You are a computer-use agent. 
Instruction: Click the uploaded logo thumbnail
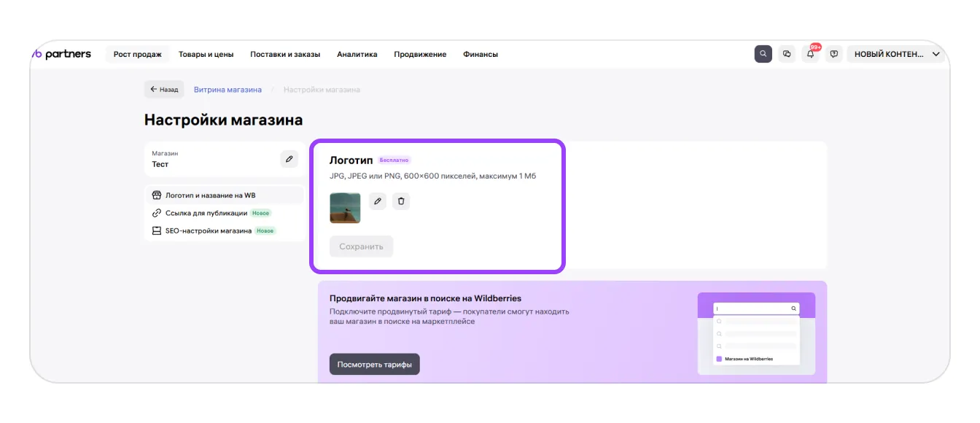(345, 208)
